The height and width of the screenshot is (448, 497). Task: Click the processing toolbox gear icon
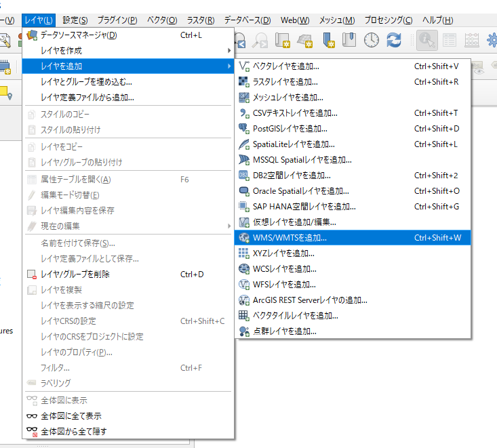492,40
